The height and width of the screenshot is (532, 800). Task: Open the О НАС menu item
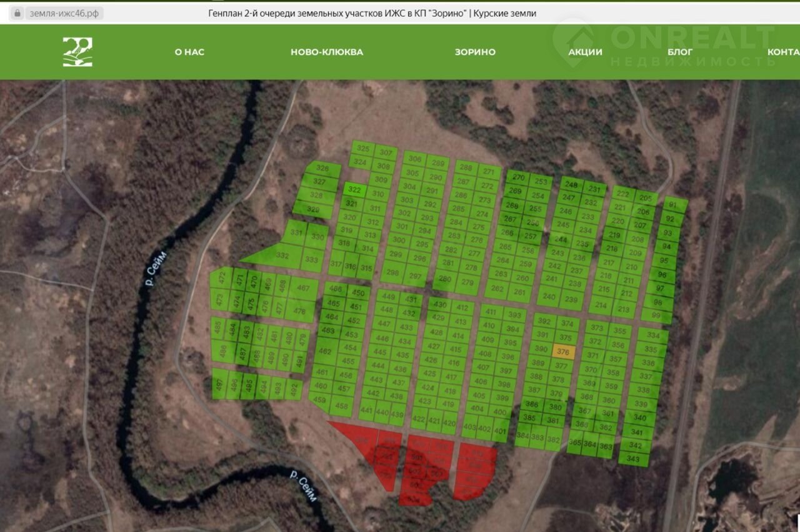[x=189, y=52]
